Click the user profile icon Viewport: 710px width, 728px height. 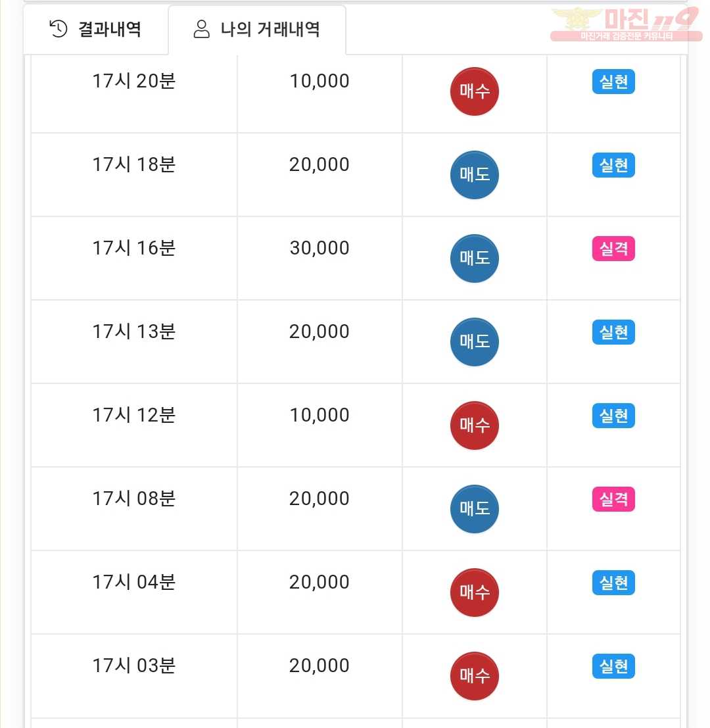coord(201,29)
